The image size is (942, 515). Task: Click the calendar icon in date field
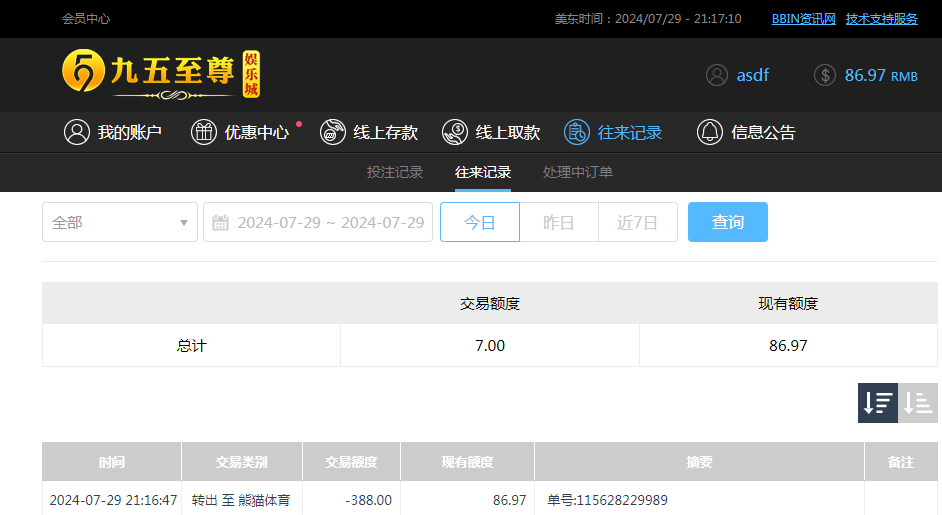pyautogui.click(x=221, y=222)
